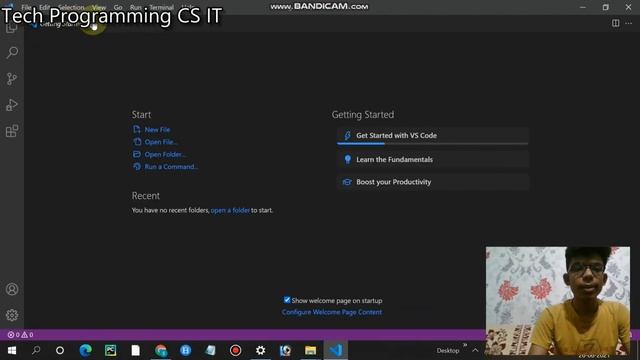Open Windows Settings gear on taskbar
The height and width of the screenshot is (360, 640).
pyautogui.click(x=260, y=350)
